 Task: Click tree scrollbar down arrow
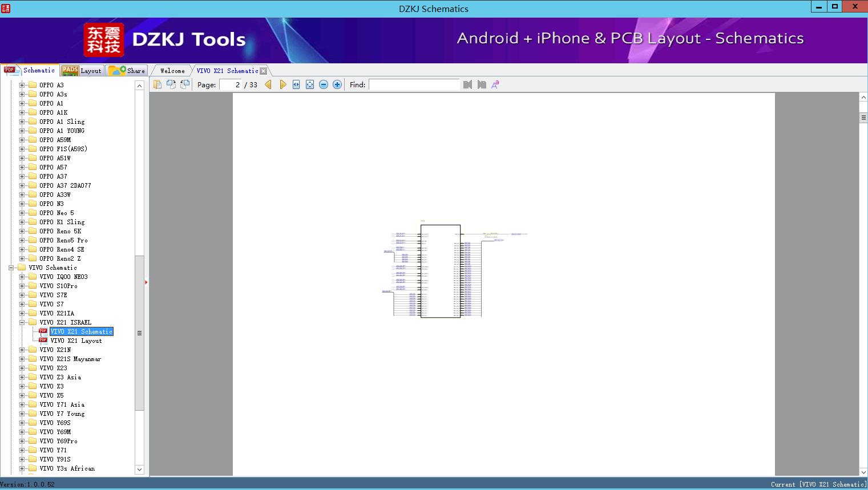pos(139,469)
